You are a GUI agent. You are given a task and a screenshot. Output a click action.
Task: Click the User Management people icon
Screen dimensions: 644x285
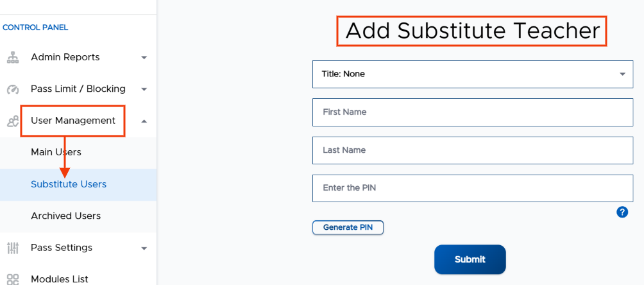click(x=13, y=121)
